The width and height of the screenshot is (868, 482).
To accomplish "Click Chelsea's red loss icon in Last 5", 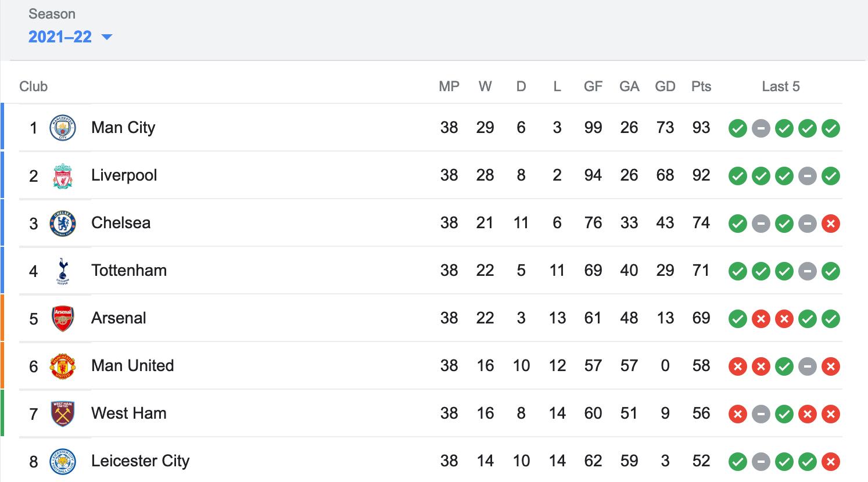I will pyautogui.click(x=831, y=224).
